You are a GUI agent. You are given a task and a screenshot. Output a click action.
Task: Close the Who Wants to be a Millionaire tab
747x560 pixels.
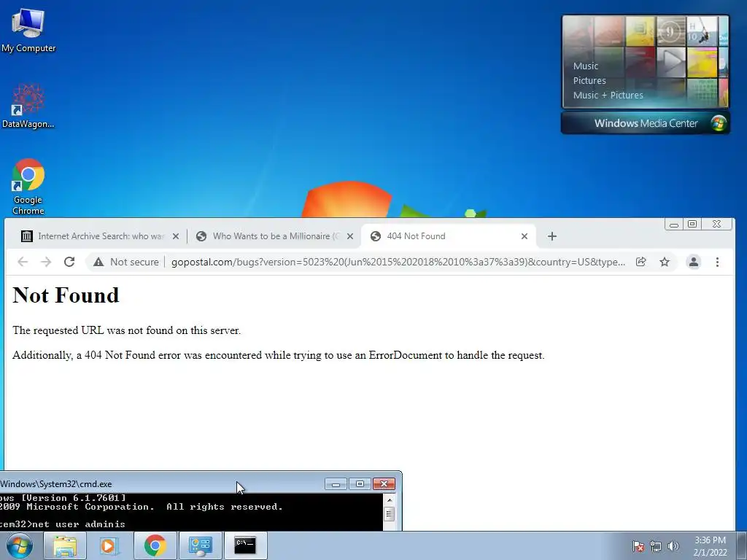[350, 236]
